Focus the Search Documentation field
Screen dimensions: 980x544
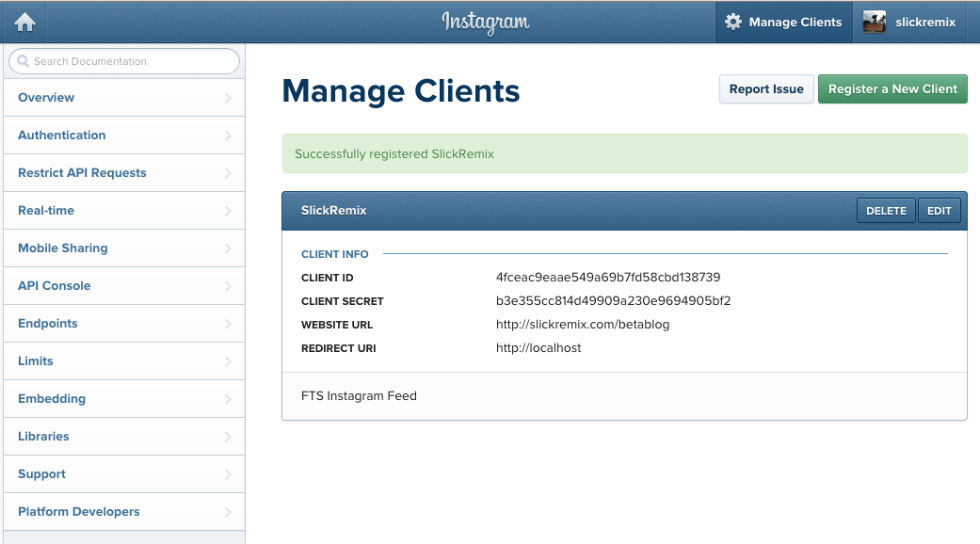point(124,61)
